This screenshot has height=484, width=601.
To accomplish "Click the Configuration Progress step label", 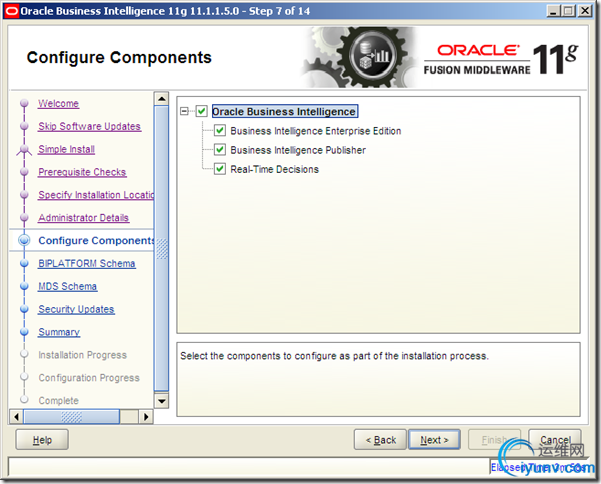I will click(89, 378).
